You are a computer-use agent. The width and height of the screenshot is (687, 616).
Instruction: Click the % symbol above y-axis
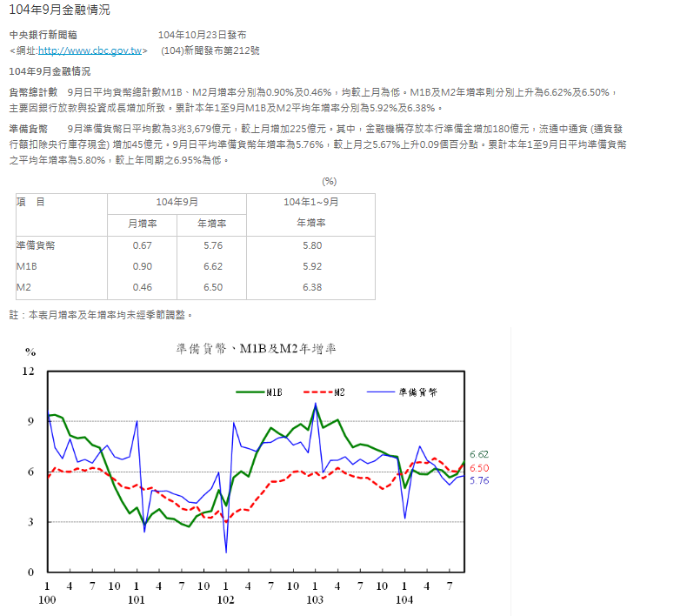(x=30, y=352)
